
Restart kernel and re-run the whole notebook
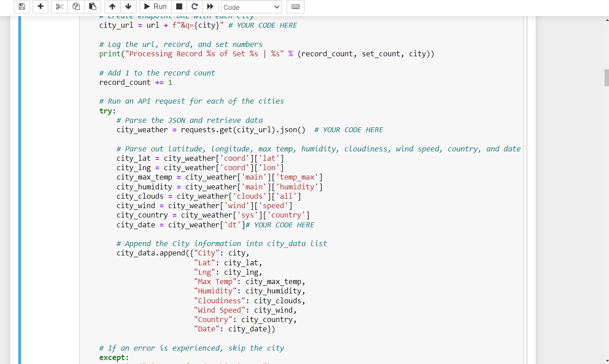[210, 7]
